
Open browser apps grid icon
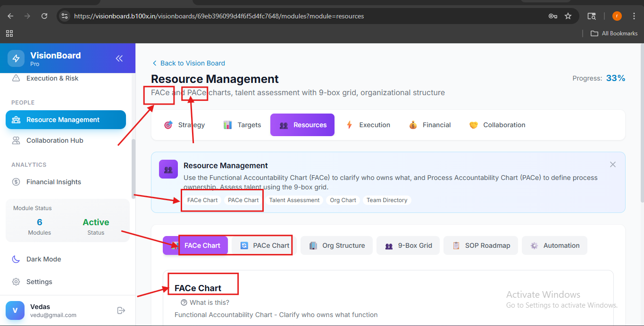click(x=9, y=33)
